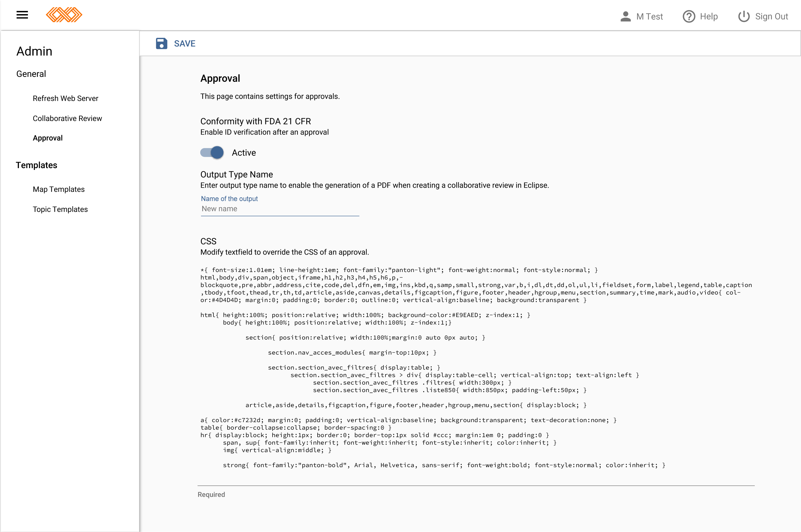801x532 pixels.
Task: Click the save floppy disk icon
Action: tap(162, 44)
